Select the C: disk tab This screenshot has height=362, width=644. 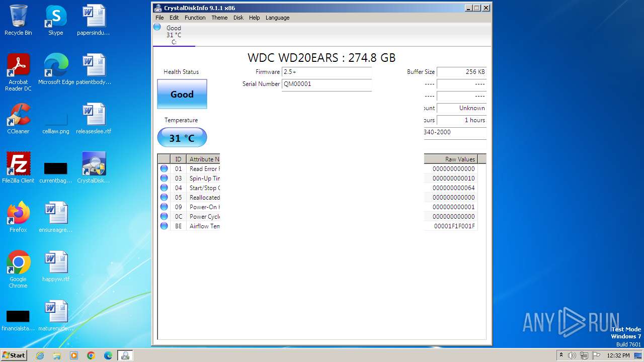click(174, 35)
